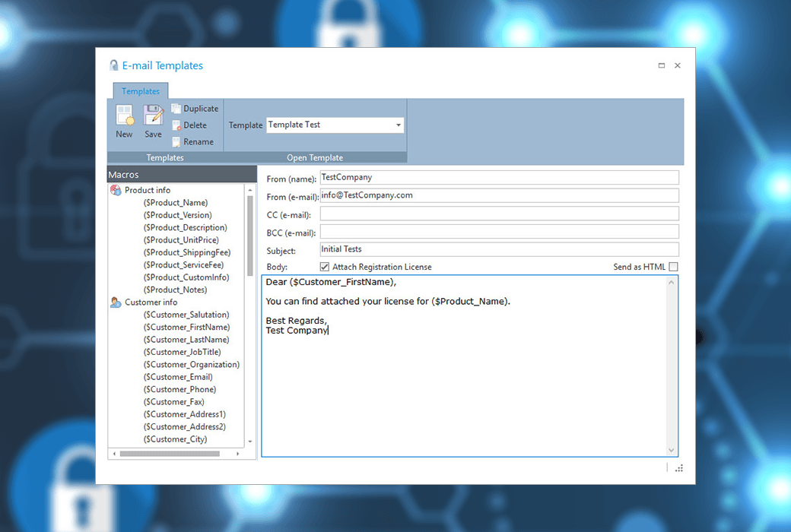
Task: Click the Save template icon
Action: click(154, 116)
